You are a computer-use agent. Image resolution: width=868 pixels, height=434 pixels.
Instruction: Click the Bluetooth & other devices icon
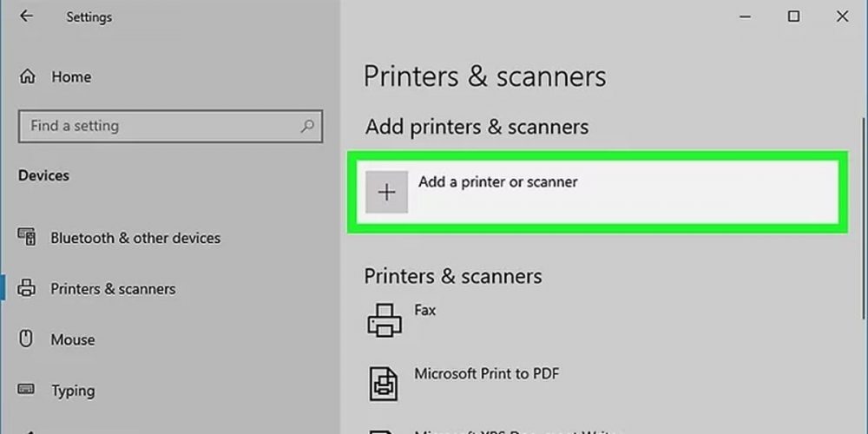pos(27,238)
